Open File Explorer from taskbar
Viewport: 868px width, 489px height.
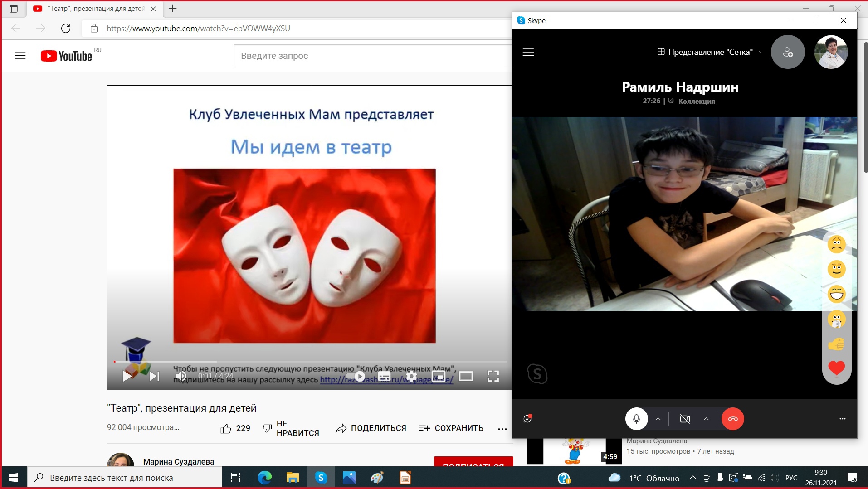click(293, 478)
